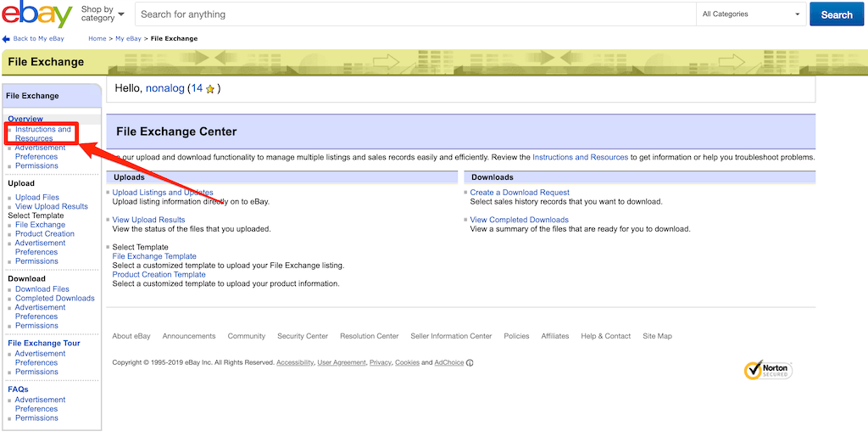Open the FAQs sidebar link
Screen dimensions: 868x437
[18, 389]
